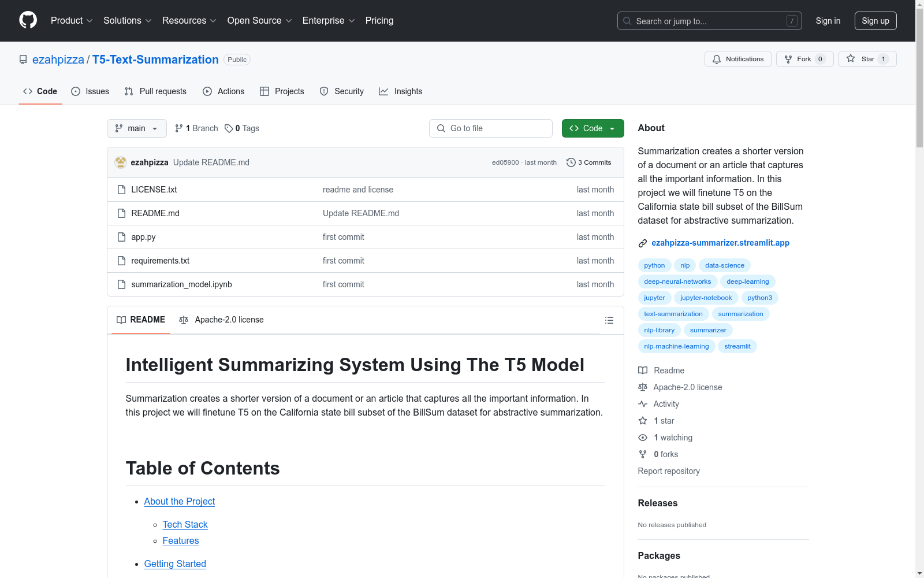Expand the Open Source menu
This screenshot has width=924, height=578.
pos(260,20)
